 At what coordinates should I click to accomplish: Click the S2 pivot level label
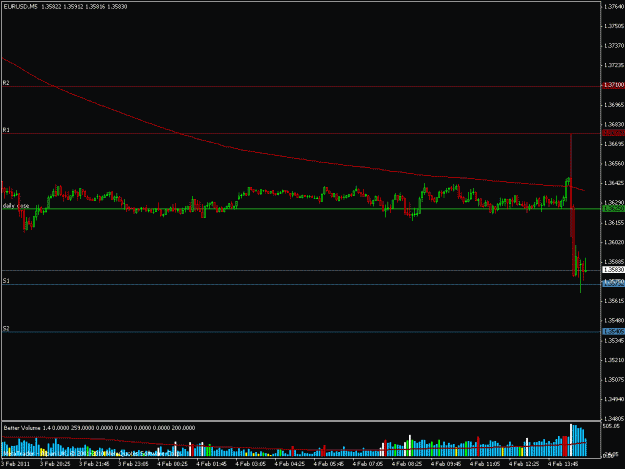[6, 328]
